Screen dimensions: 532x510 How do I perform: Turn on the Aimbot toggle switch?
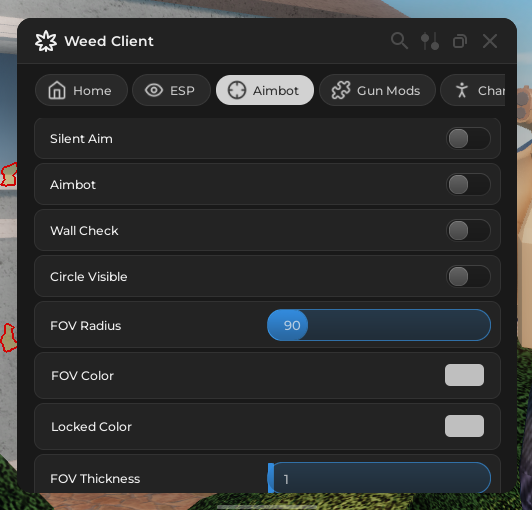click(468, 185)
